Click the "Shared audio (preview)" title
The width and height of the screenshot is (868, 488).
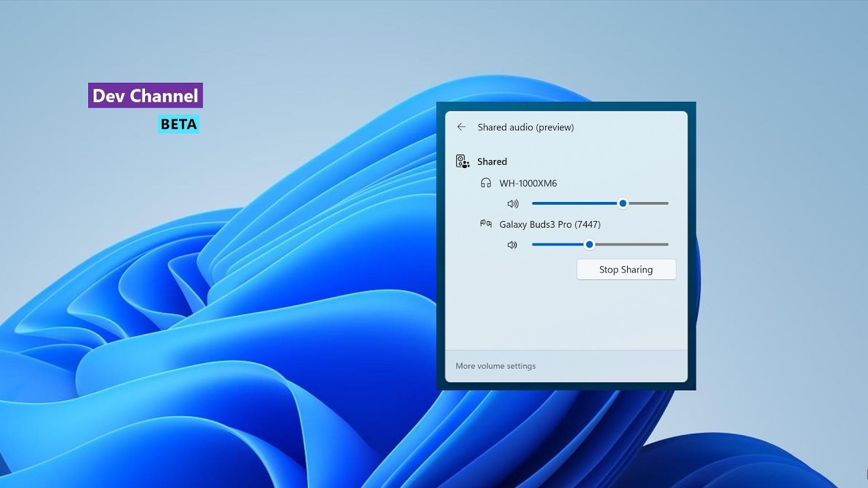pos(526,127)
